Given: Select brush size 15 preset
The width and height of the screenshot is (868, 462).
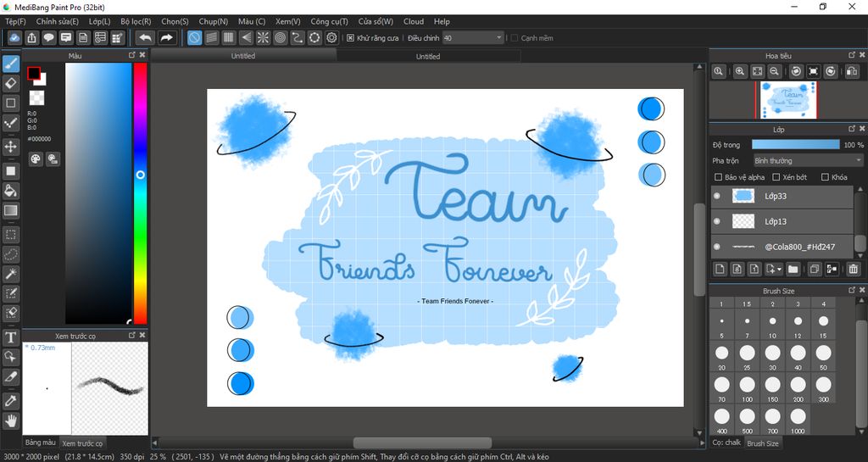Looking at the screenshot, I should 823,325.
